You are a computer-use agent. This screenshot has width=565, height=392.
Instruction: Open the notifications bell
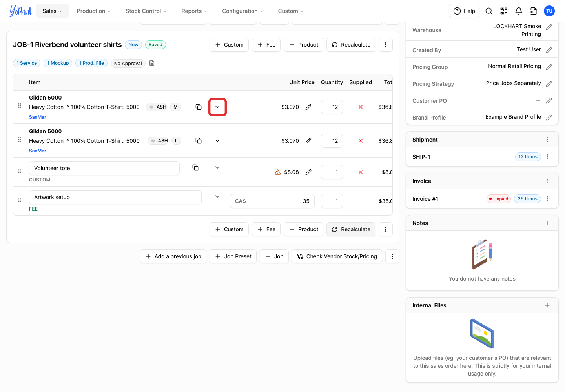(x=519, y=11)
